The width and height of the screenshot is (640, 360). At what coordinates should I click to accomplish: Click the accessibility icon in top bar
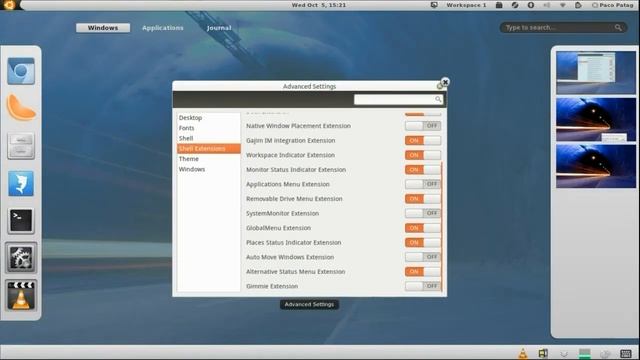point(531,5)
